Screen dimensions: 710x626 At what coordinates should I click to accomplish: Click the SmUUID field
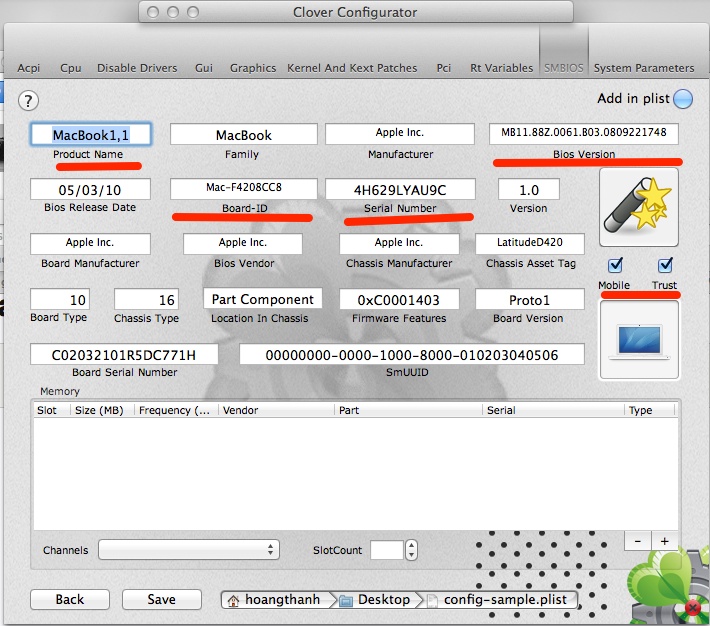412,354
